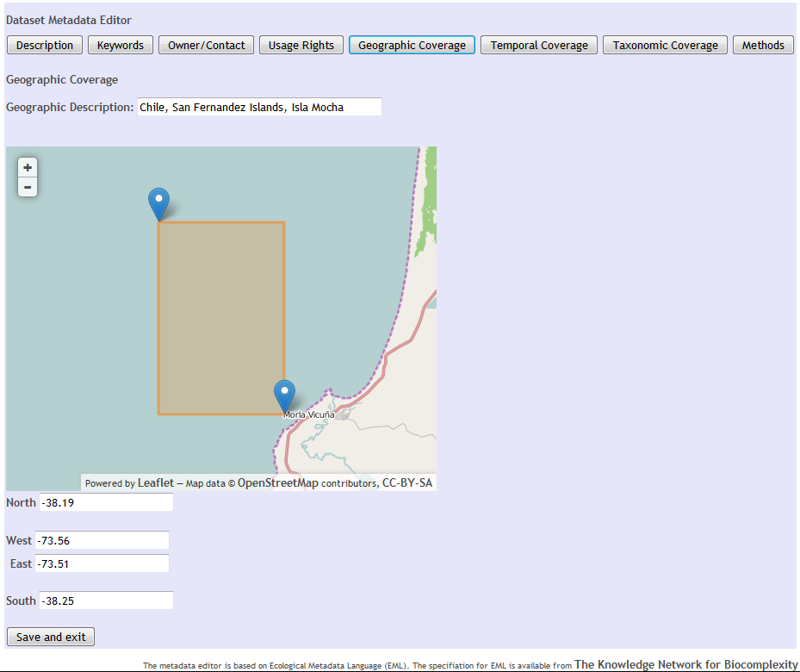This screenshot has width=800, height=672.
Task: Show the Methods tab
Action: click(763, 45)
